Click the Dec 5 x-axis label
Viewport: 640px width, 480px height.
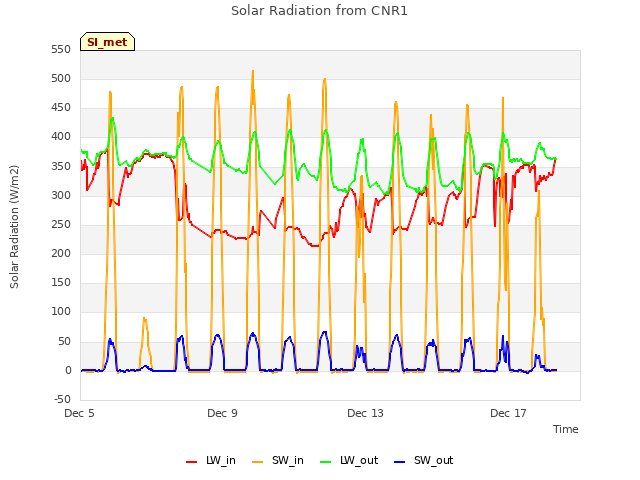(x=79, y=413)
